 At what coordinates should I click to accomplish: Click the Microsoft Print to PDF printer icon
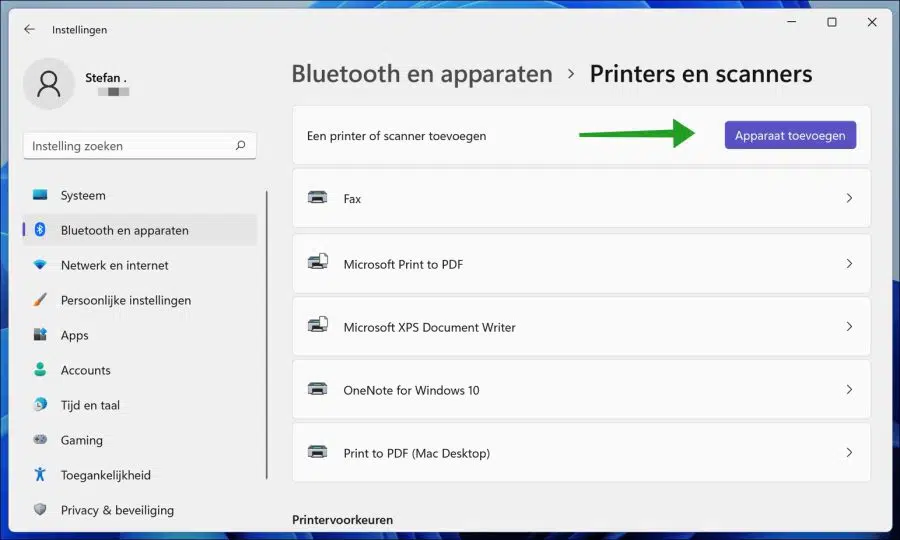(x=317, y=262)
